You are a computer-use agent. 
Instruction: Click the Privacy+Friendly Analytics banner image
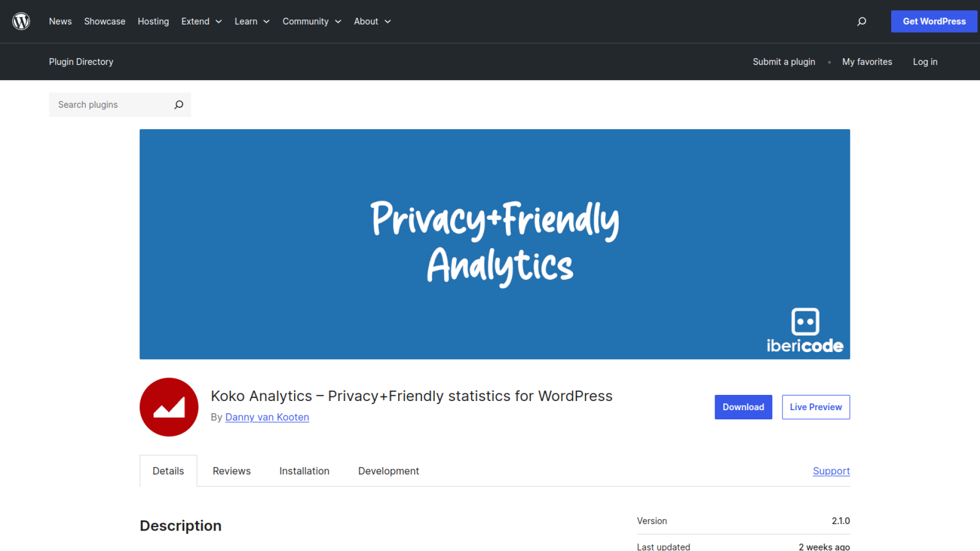pos(494,244)
